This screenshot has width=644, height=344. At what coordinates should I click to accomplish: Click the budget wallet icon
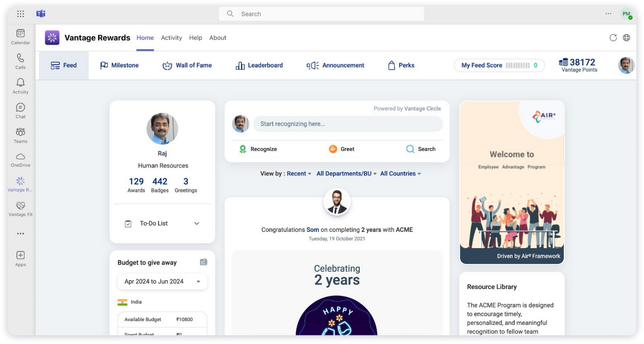point(204,262)
